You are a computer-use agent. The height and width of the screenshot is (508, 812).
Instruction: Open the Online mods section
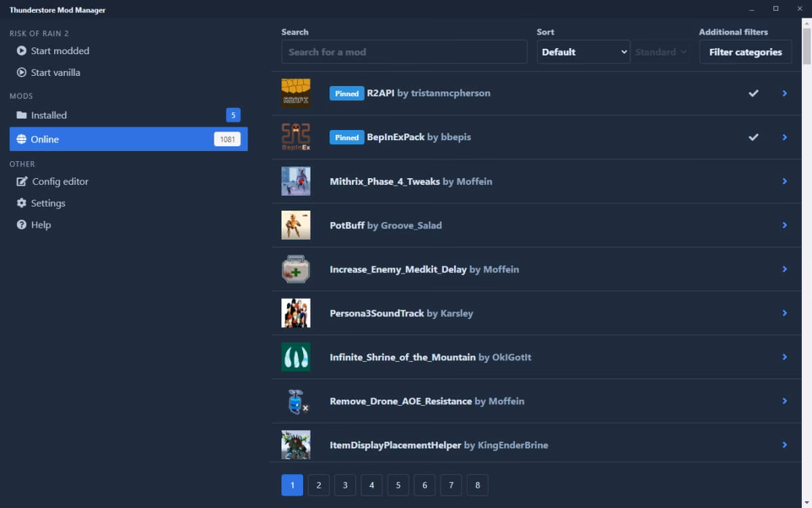(129, 139)
